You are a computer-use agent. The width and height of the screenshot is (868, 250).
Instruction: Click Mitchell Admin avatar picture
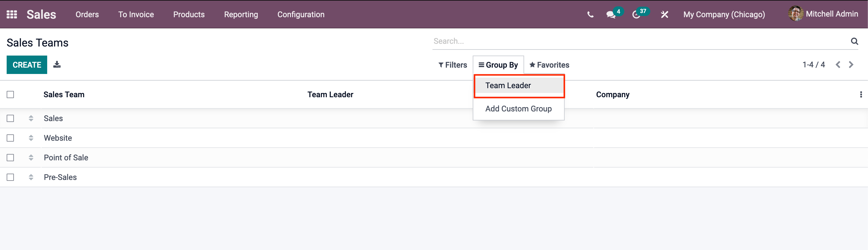click(x=795, y=14)
